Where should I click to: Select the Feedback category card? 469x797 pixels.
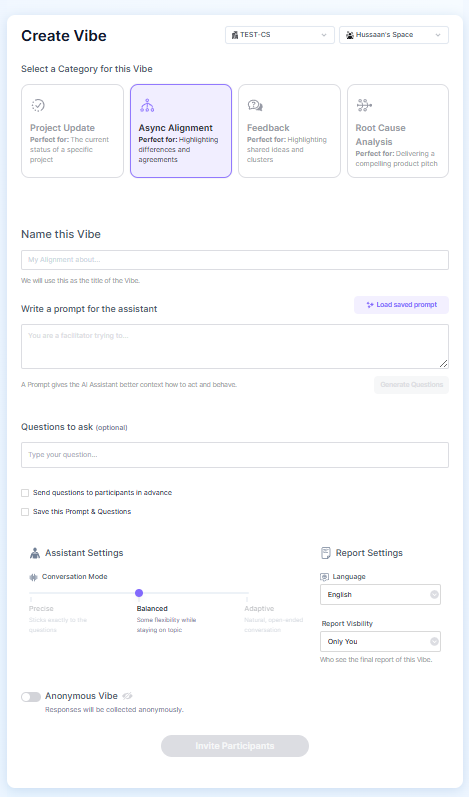click(x=289, y=131)
